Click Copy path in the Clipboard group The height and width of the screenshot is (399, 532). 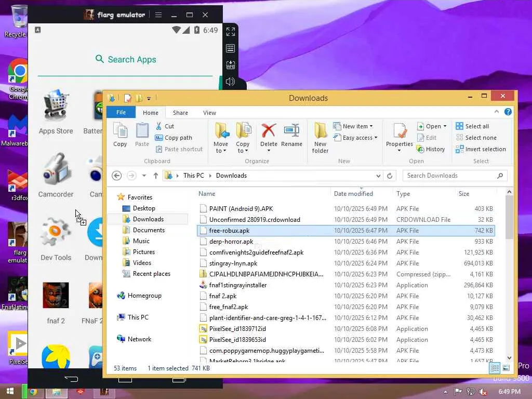[x=174, y=138]
